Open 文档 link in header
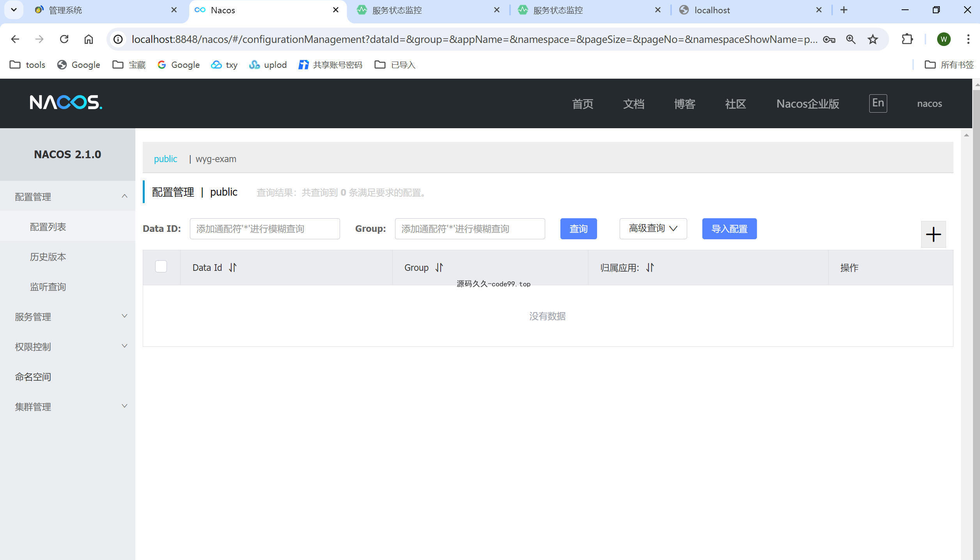 [633, 104]
